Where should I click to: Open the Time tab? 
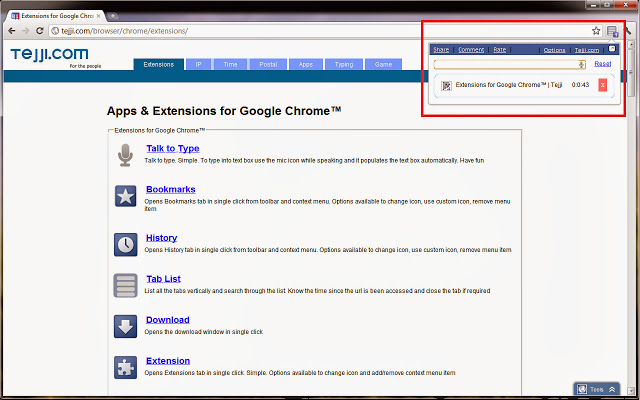click(230, 64)
